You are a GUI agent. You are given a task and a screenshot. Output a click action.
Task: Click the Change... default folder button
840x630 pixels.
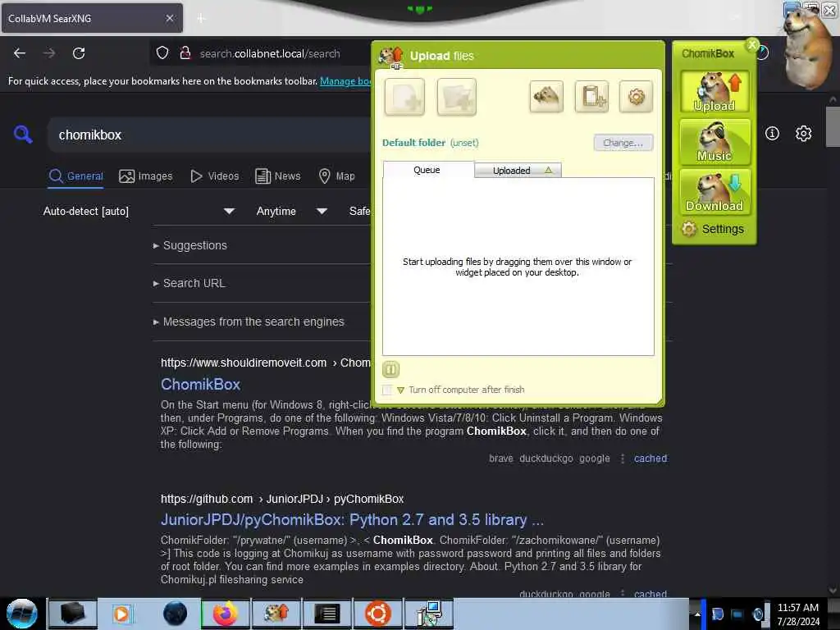623,143
